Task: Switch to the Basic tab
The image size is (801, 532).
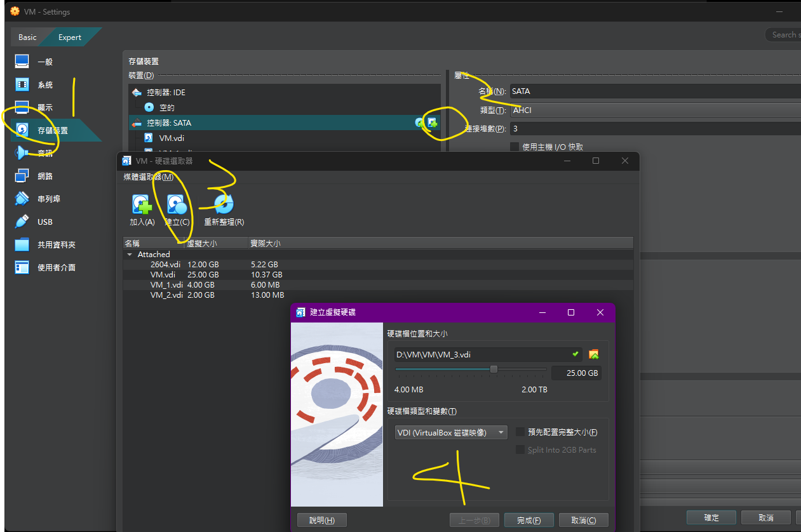Action: [27, 37]
